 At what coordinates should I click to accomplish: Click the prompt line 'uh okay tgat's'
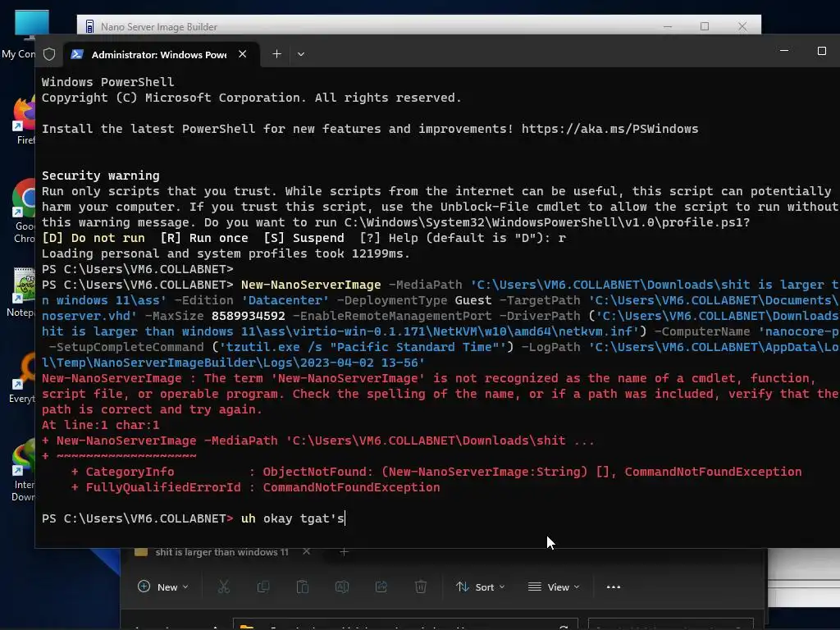click(293, 518)
